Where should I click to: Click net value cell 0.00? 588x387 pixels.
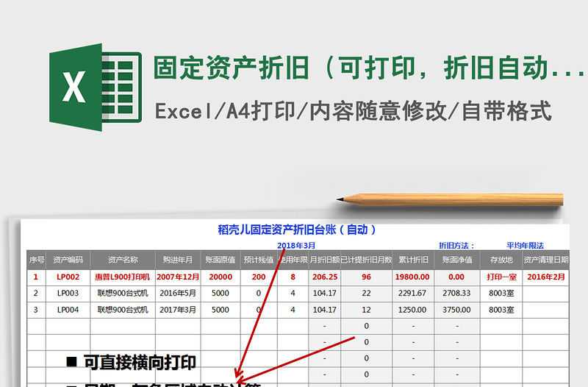pos(456,277)
